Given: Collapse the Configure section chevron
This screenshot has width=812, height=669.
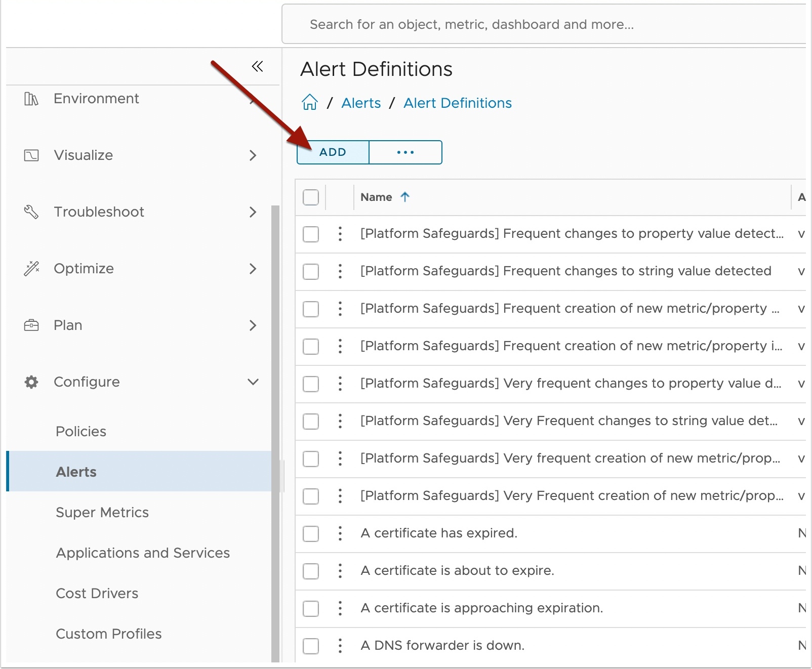Looking at the screenshot, I should click(x=253, y=382).
